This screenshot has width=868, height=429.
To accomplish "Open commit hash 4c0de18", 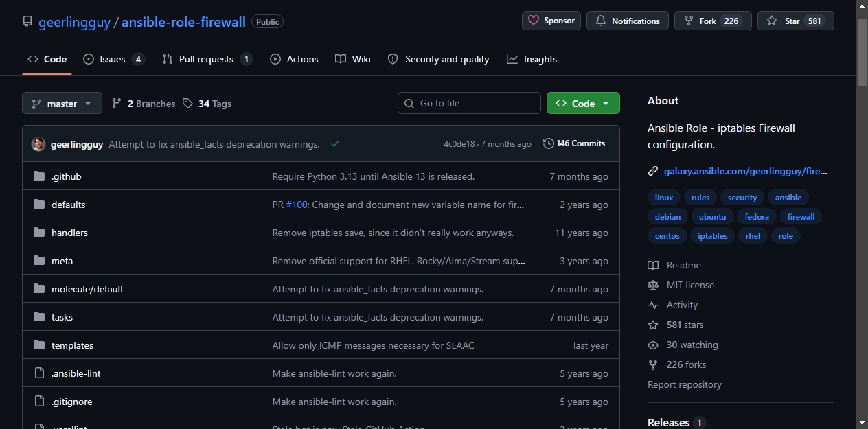I will point(459,144).
